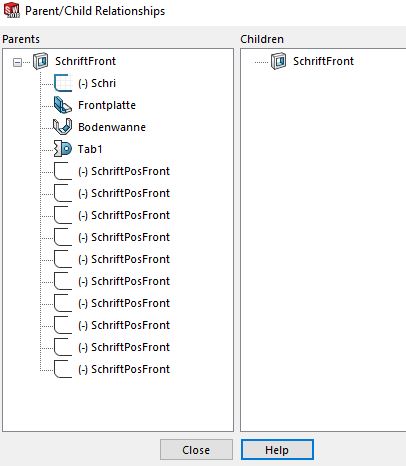406x466 pixels.
Task: Select the (-) Schri sketch icon
Action: point(63,83)
